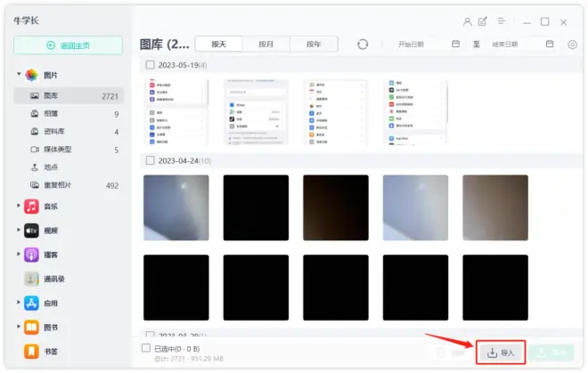588x373 pixels.
Task: Select all photos dated 2023-05-19
Action: (x=150, y=65)
